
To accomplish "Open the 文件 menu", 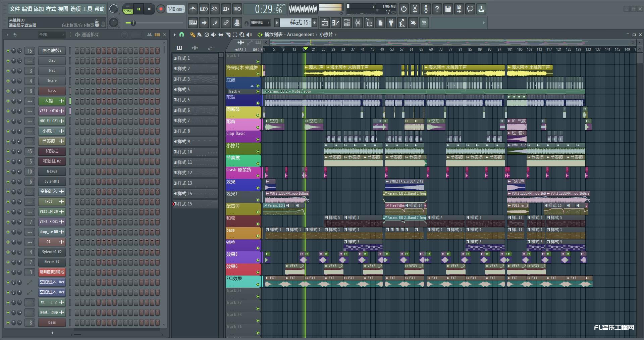I will (15, 9).
